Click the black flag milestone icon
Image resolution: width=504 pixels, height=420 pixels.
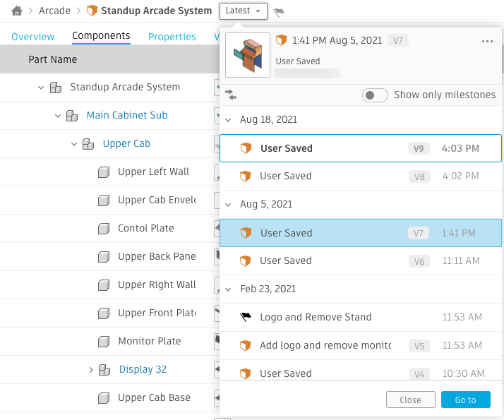point(246,318)
